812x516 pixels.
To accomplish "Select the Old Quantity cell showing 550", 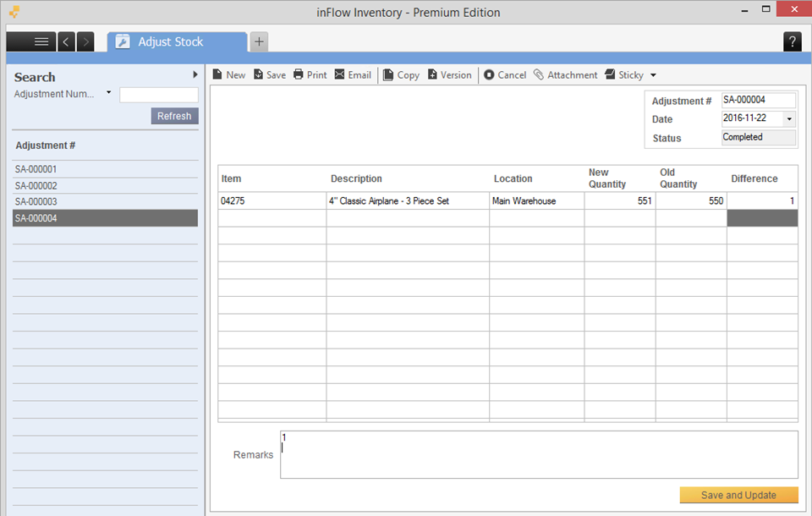I will click(691, 201).
